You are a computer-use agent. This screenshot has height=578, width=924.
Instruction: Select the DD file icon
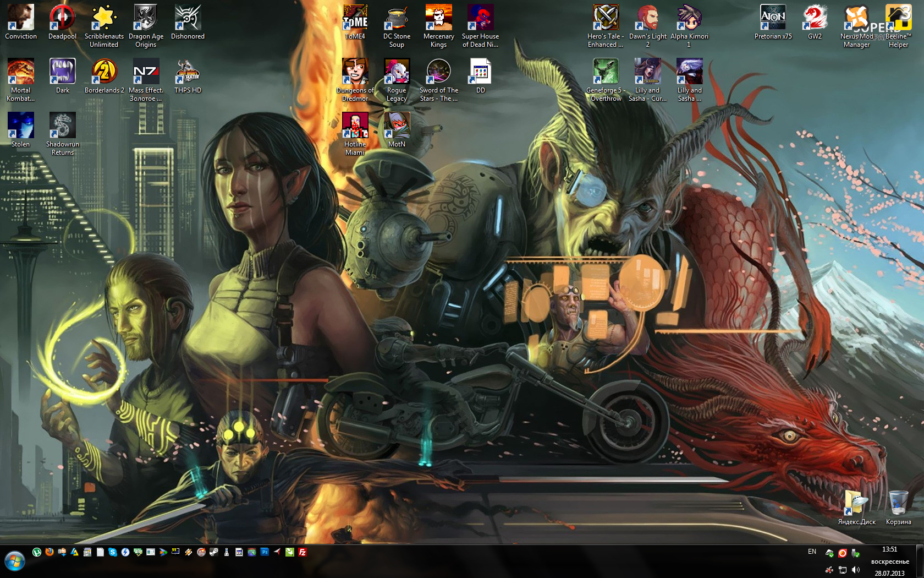coord(480,76)
